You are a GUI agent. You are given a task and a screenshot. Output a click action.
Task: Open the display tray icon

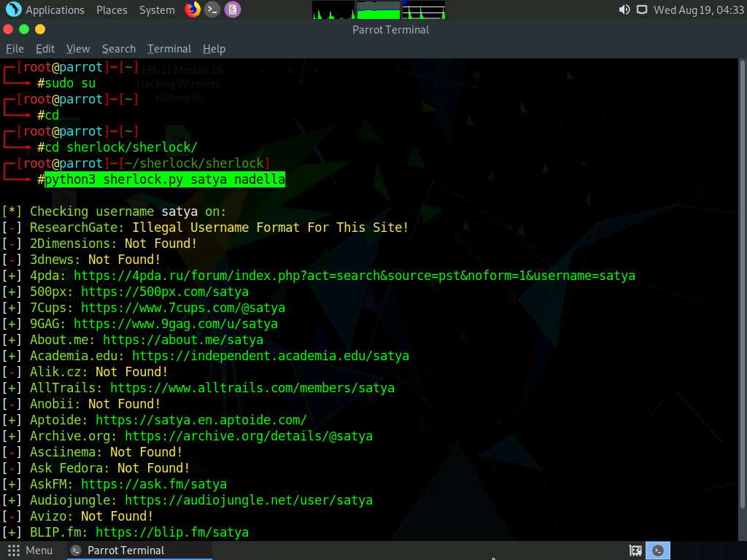pyautogui.click(x=642, y=9)
